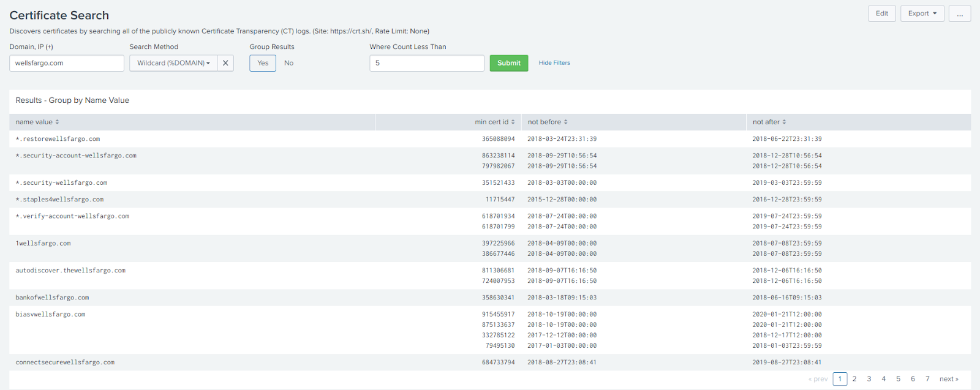Select cert id 811306681

coord(498,270)
